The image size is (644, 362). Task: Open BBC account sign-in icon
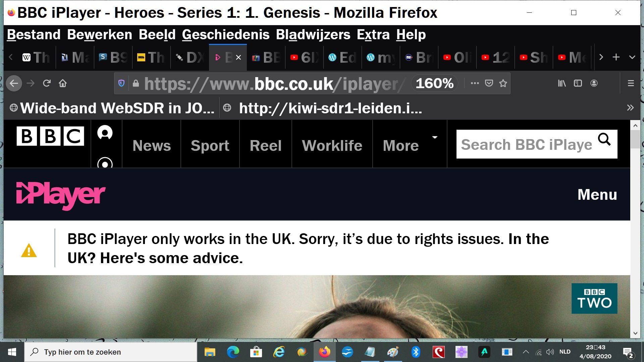click(105, 133)
